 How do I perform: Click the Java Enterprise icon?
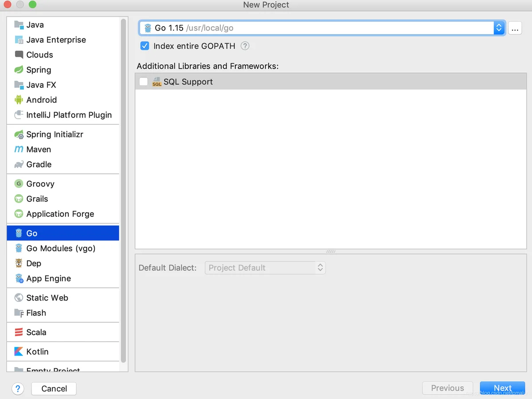point(19,40)
